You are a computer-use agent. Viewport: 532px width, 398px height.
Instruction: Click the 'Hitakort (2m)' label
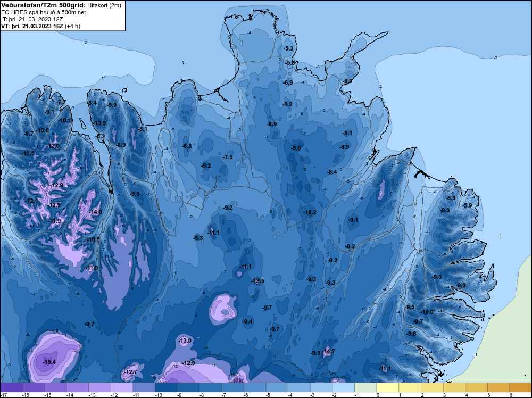point(104,5)
